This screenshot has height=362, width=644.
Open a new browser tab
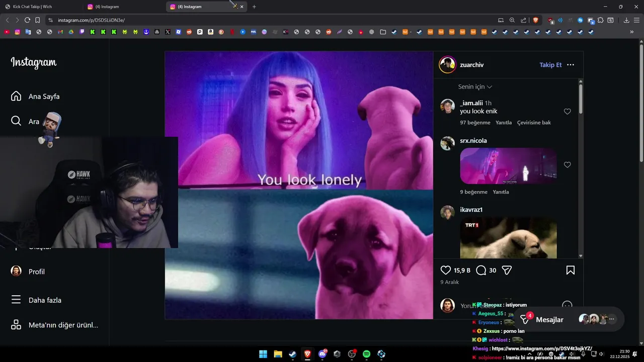click(x=254, y=7)
